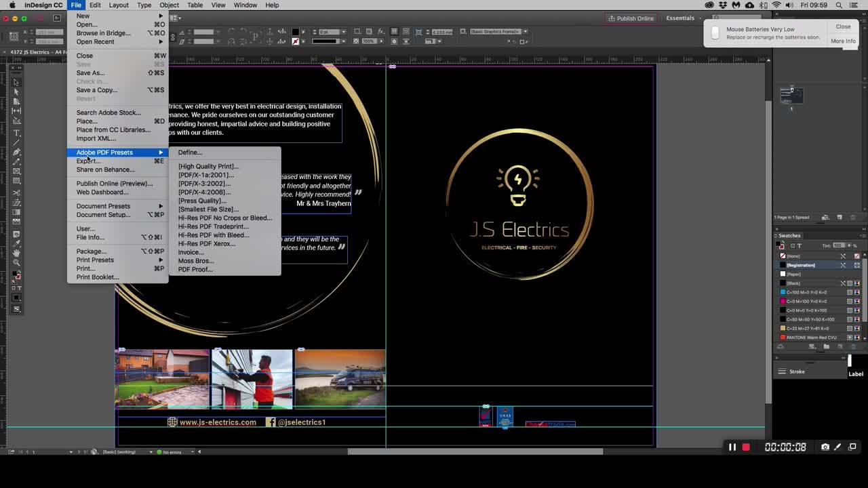868x488 pixels.
Task: Select the Eyedropper tool
Action: [17, 243]
